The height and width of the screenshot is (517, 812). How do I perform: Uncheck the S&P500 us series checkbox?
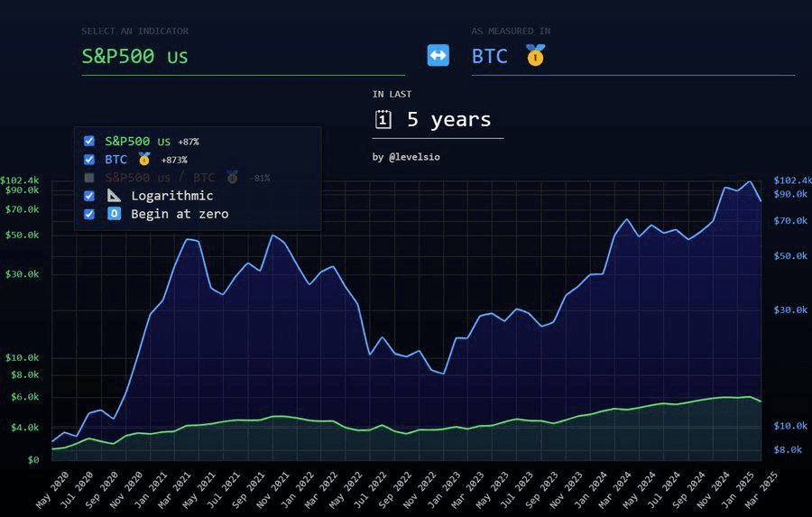click(x=89, y=141)
